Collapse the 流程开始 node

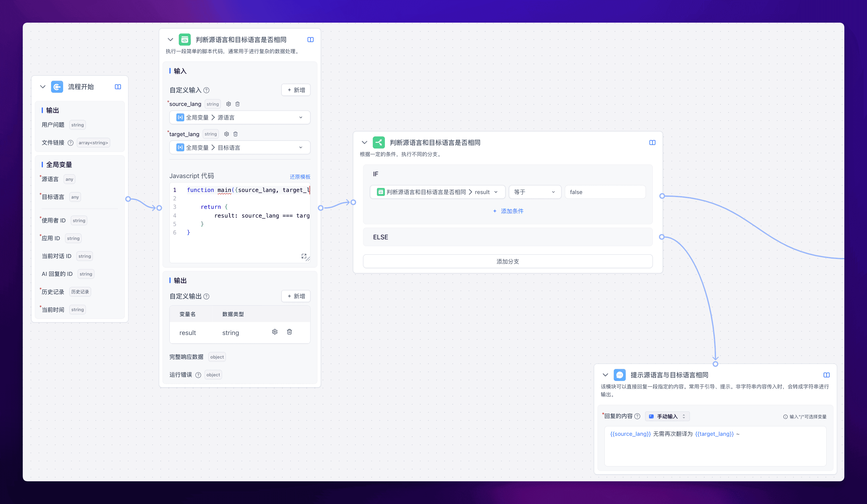43,87
